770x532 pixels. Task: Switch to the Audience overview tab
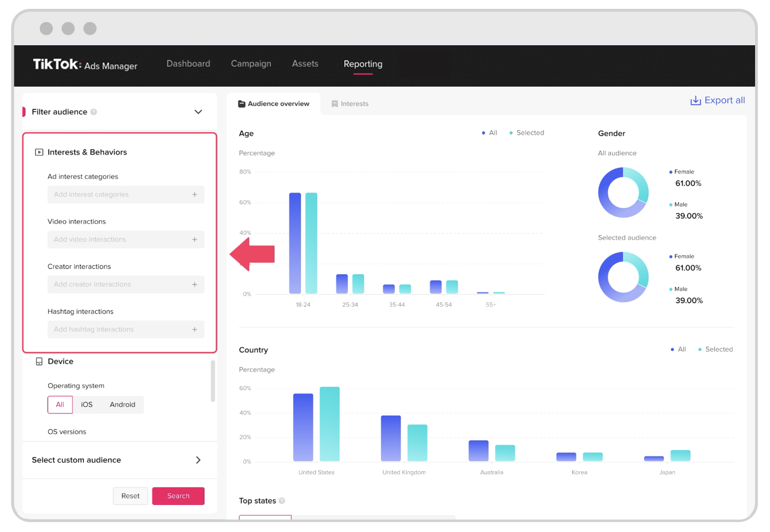point(274,104)
